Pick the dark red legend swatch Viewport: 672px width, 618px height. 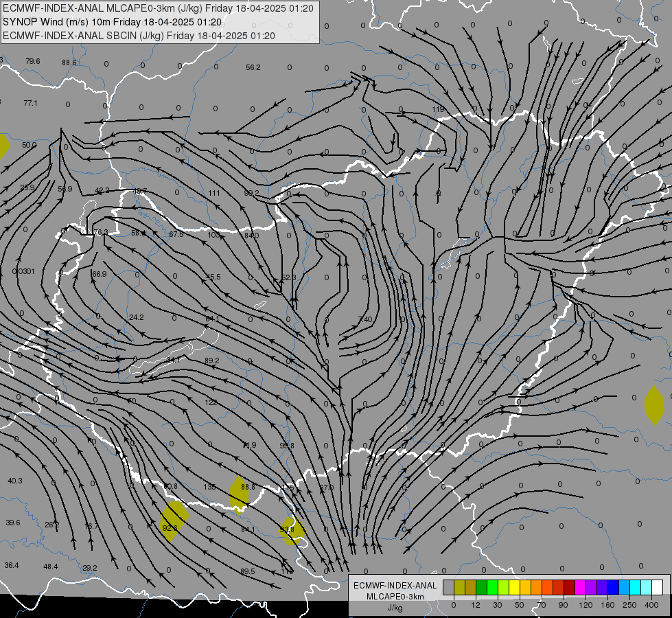pyautogui.click(x=569, y=587)
